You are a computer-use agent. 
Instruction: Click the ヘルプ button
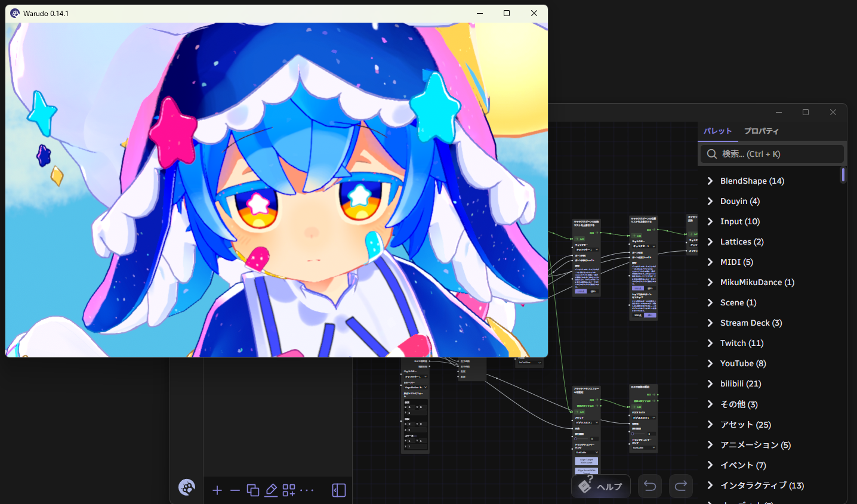pyautogui.click(x=601, y=486)
